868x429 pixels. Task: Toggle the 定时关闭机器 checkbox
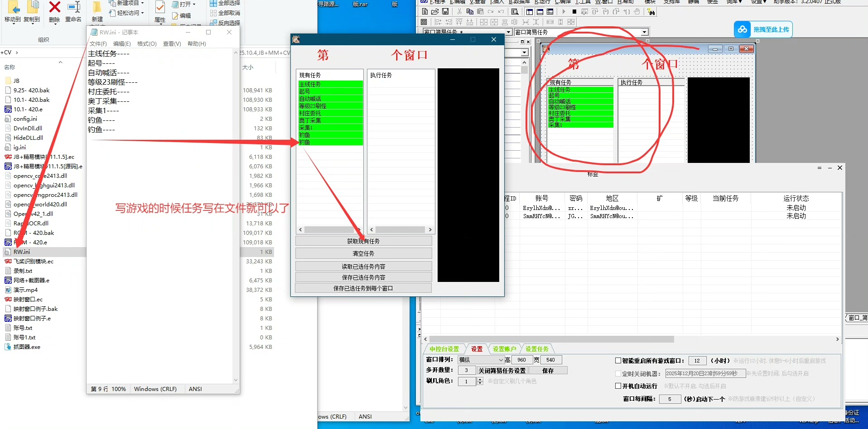point(618,373)
